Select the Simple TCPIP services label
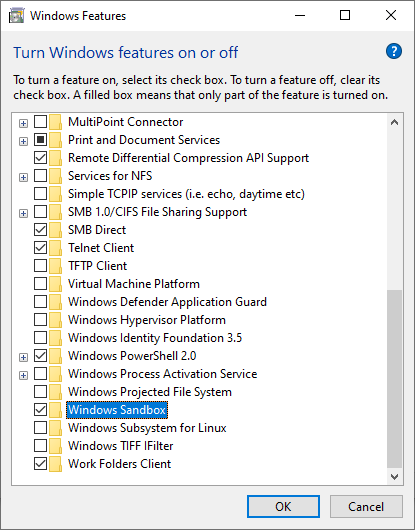The width and height of the screenshot is (415, 530). (186, 194)
